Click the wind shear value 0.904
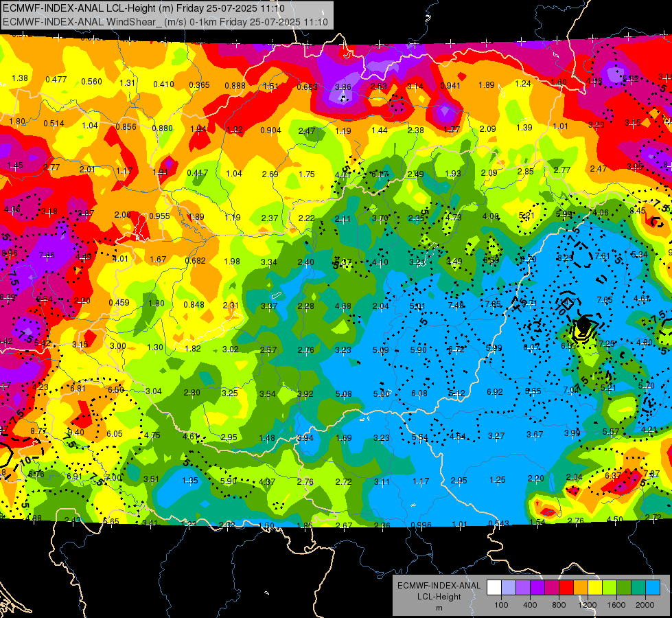 [x=271, y=130]
